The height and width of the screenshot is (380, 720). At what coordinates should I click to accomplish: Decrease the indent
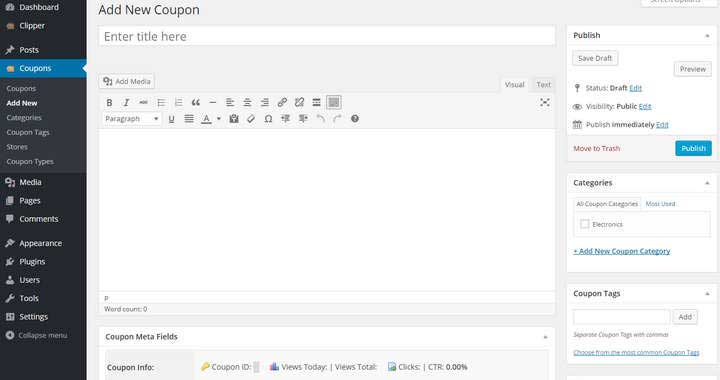(286, 119)
